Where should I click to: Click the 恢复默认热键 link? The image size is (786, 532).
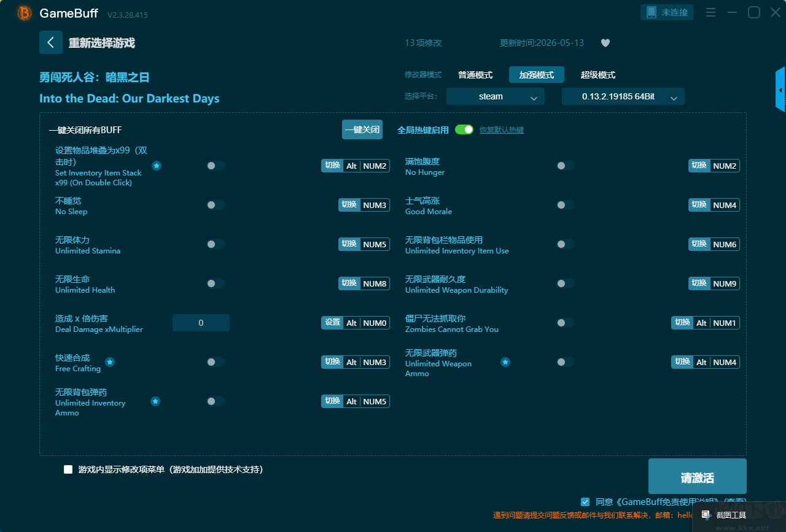tap(502, 130)
